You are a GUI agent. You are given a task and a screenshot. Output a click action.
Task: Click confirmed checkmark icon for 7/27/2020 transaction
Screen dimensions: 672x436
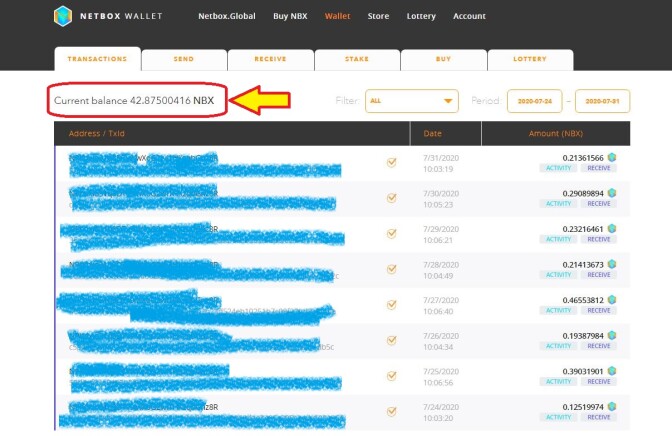coord(391,304)
